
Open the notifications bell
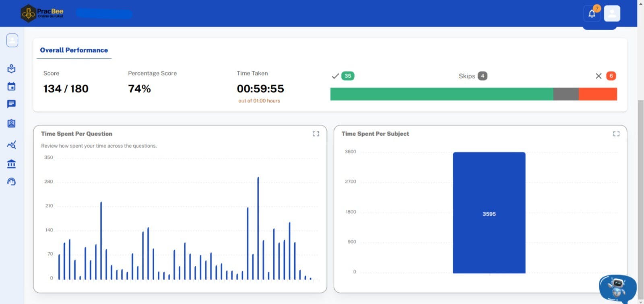[x=592, y=14]
